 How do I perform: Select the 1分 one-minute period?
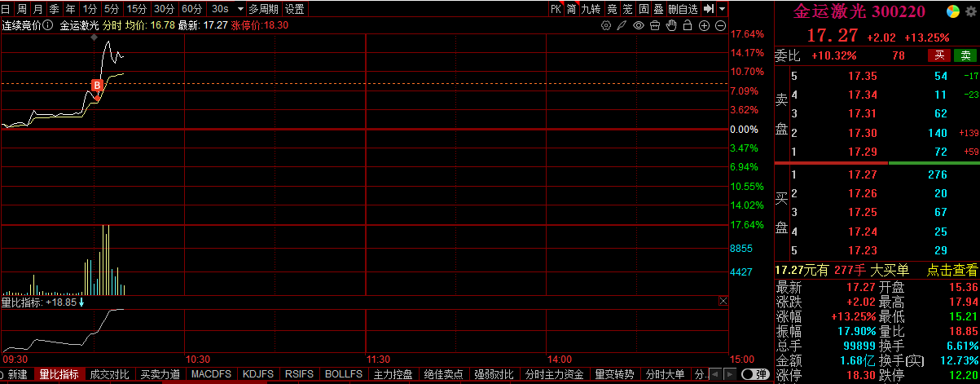pyautogui.click(x=90, y=9)
